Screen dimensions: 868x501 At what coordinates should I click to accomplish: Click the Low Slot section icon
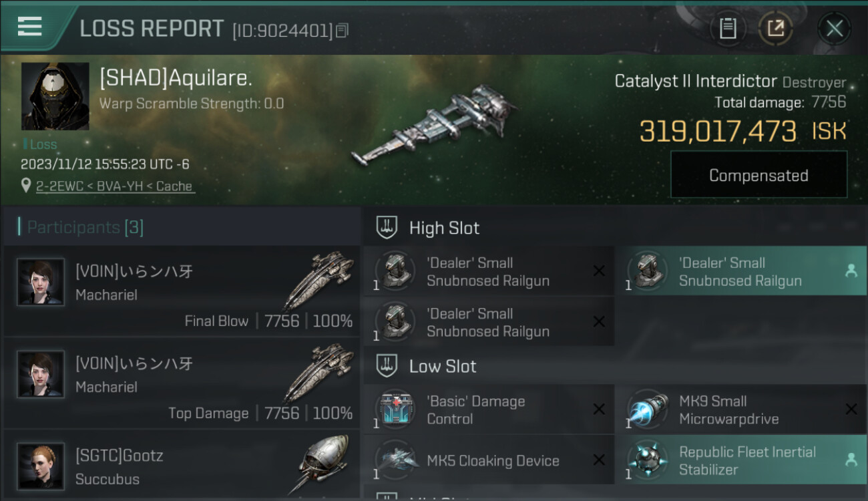[387, 365]
